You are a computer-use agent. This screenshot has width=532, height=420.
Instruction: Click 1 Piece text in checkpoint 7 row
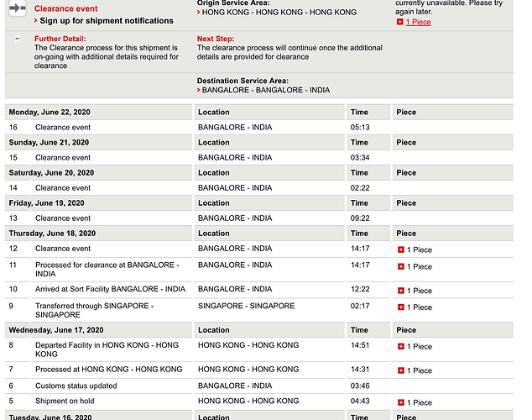[x=420, y=370]
